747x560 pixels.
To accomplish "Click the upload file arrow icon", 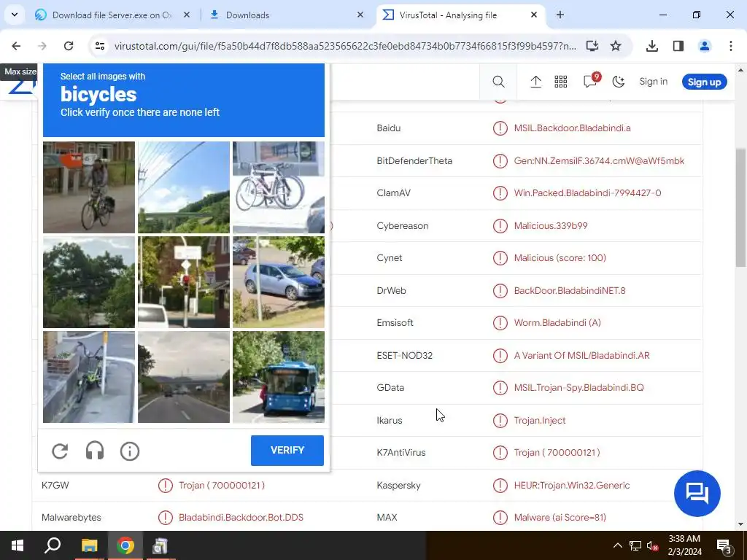I will (536, 82).
